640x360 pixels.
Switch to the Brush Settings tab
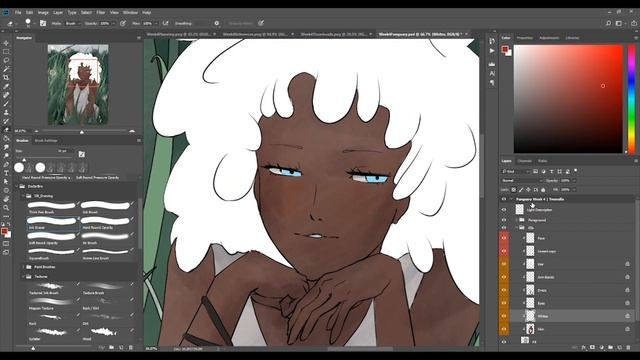pyautogui.click(x=46, y=140)
